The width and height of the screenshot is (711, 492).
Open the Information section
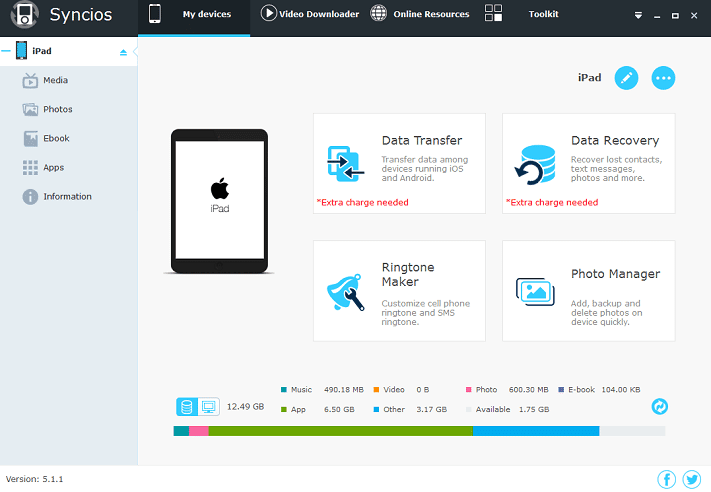67,196
